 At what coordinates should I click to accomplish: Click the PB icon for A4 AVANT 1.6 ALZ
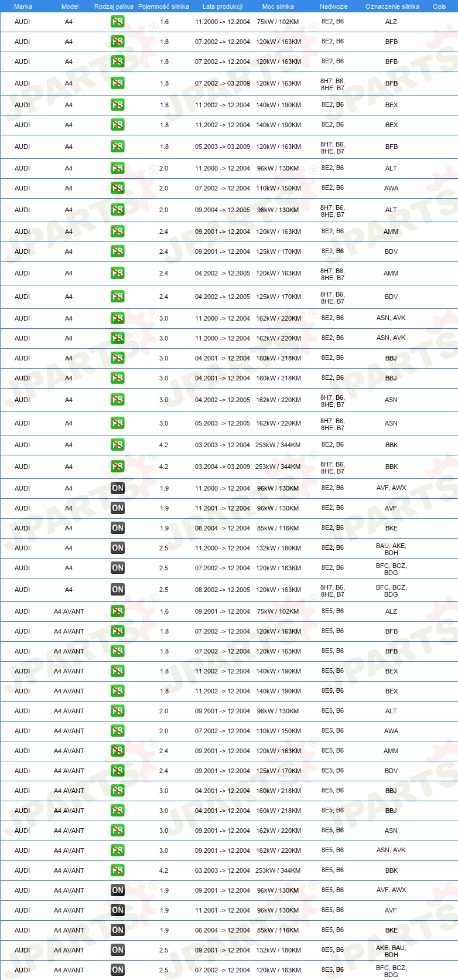(x=118, y=611)
